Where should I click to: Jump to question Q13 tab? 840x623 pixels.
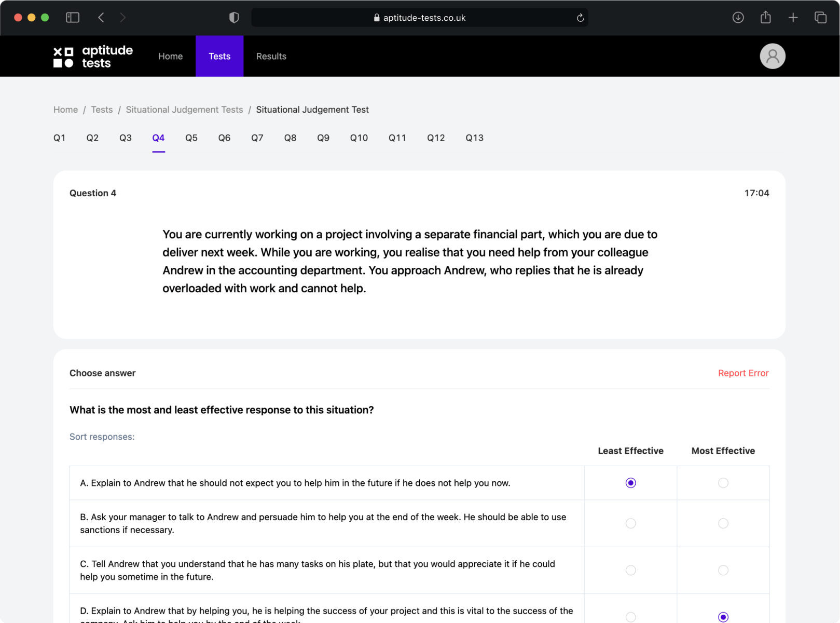(x=474, y=138)
